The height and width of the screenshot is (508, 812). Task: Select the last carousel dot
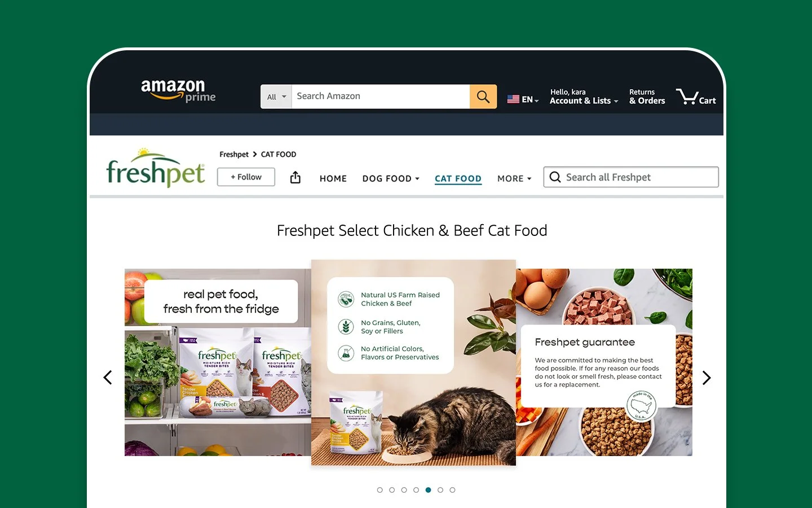pyautogui.click(x=452, y=490)
